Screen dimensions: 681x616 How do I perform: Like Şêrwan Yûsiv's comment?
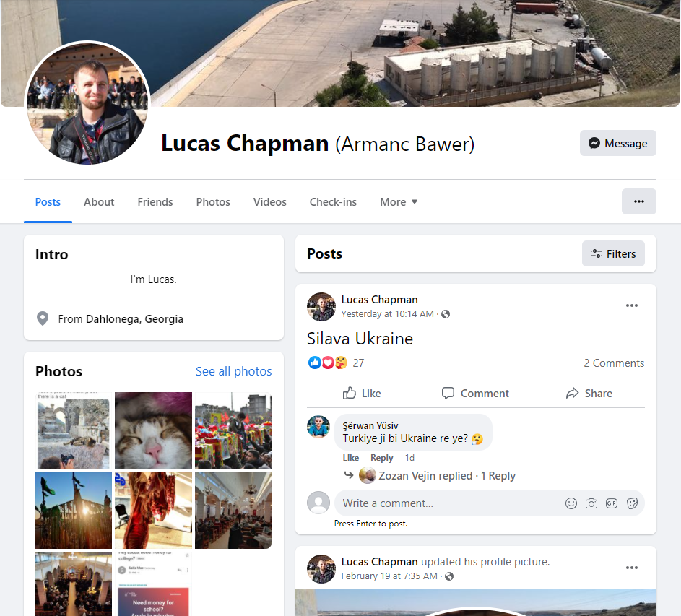[350, 458]
